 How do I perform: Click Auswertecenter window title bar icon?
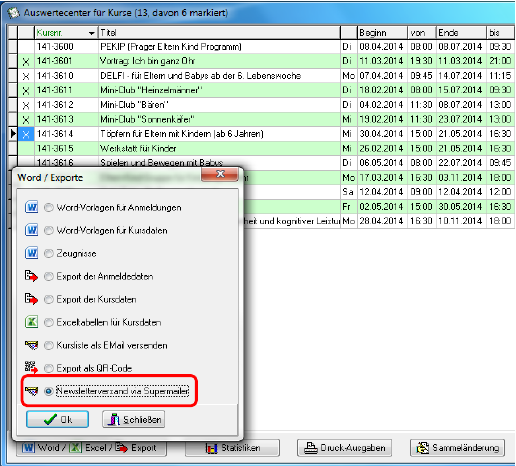(x=14, y=13)
